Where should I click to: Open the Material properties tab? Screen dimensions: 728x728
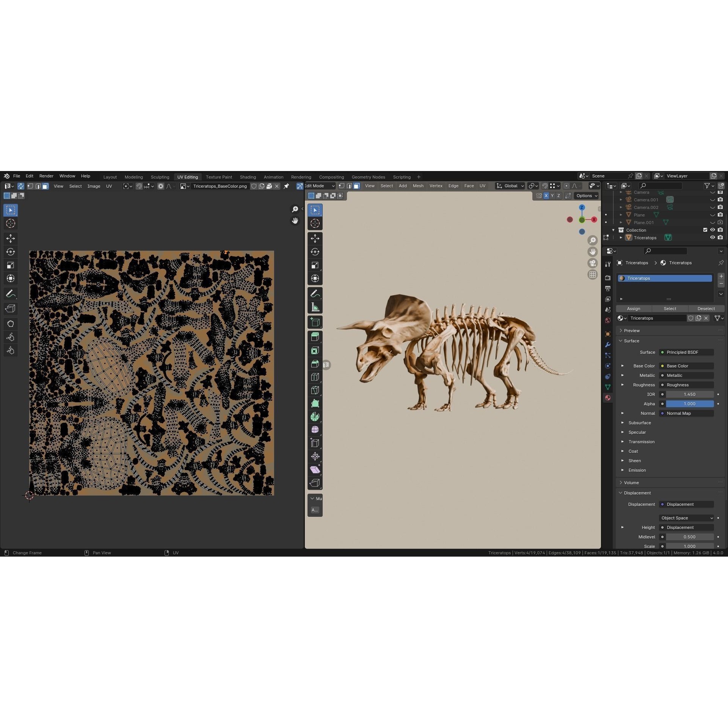pos(608,398)
